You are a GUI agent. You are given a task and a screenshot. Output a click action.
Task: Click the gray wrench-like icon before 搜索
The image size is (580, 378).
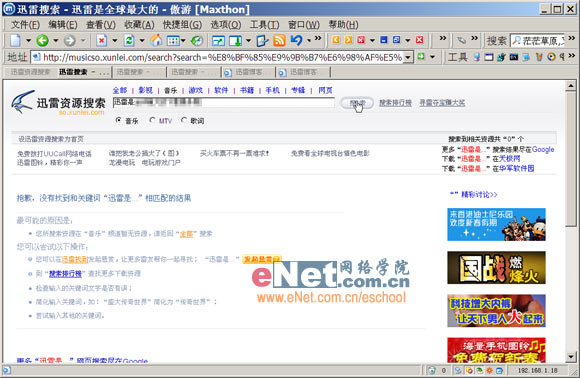point(461,40)
